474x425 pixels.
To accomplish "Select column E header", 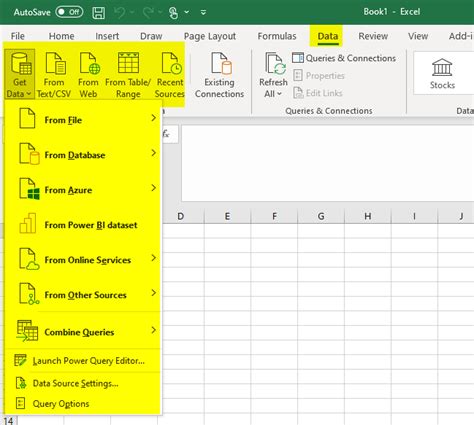I will (227, 216).
